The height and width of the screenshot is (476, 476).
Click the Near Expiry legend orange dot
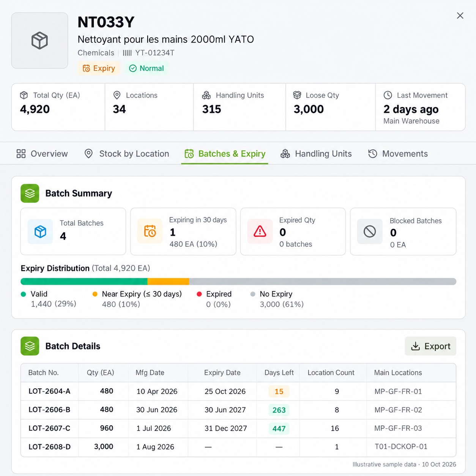95,294
